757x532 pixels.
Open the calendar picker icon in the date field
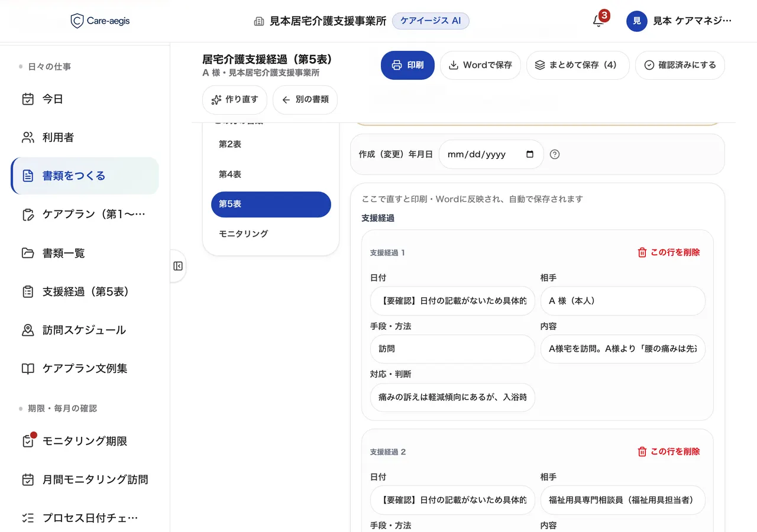tap(530, 154)
